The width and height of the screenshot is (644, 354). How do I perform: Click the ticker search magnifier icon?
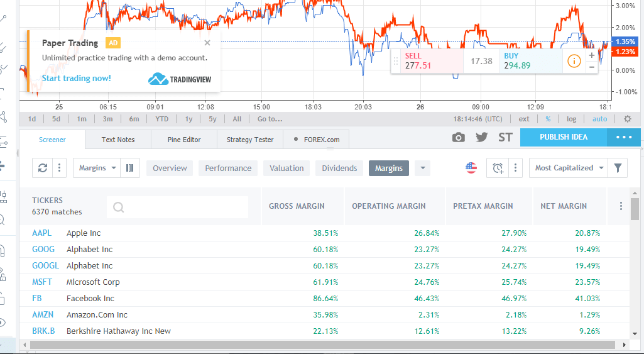118,207
